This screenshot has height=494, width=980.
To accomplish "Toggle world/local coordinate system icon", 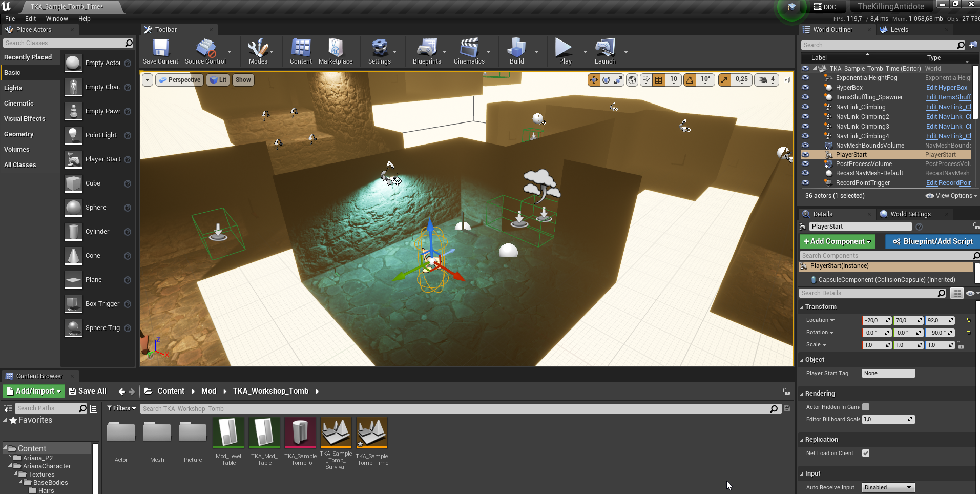I will 633,80.
